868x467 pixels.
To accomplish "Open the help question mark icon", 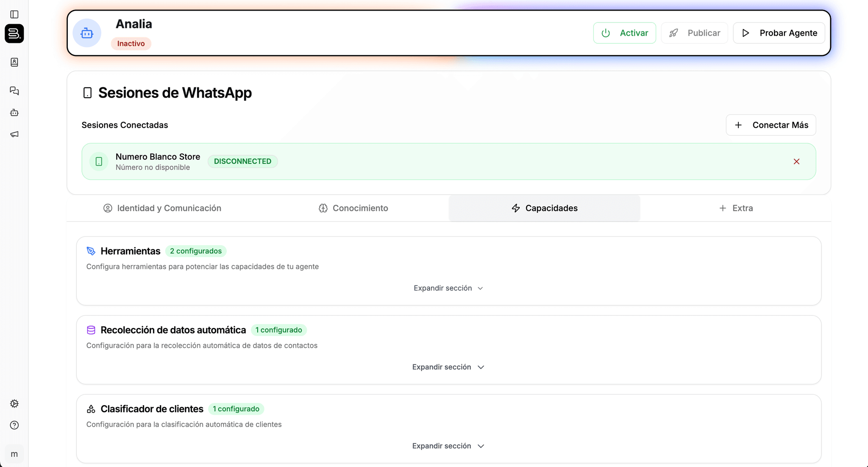I will point(14,425).
